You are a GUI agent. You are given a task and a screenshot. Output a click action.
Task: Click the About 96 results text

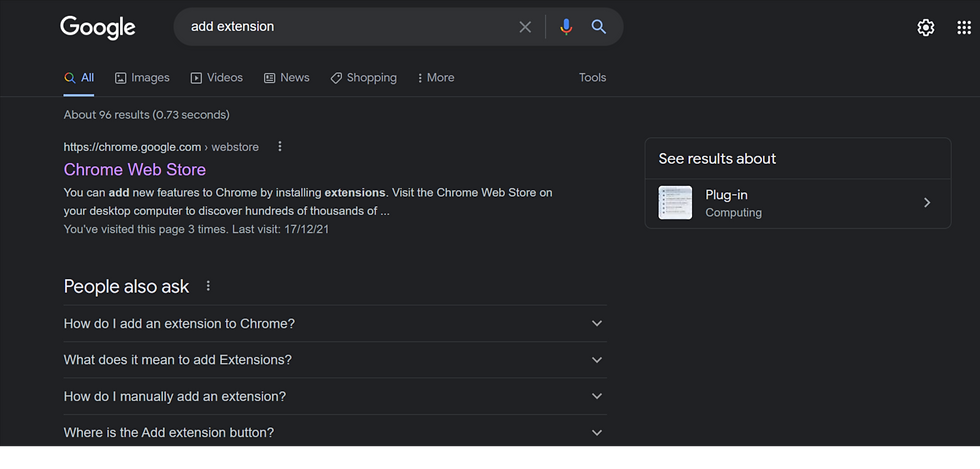[146, 115]
